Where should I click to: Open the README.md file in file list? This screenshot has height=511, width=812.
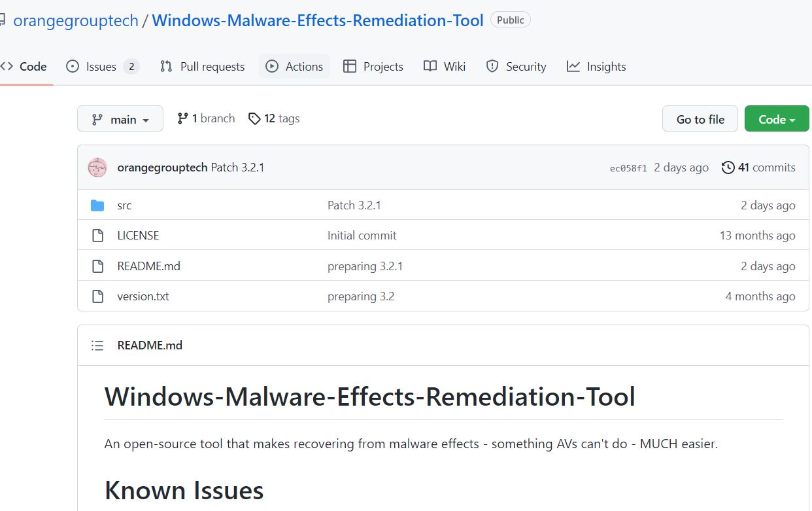[148, 266]
